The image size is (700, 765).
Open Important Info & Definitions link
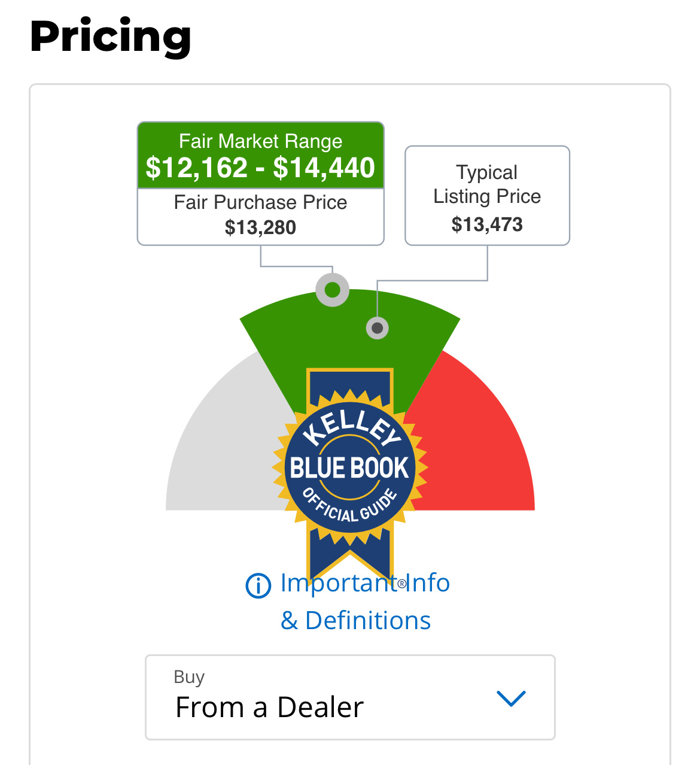(365, 584)
